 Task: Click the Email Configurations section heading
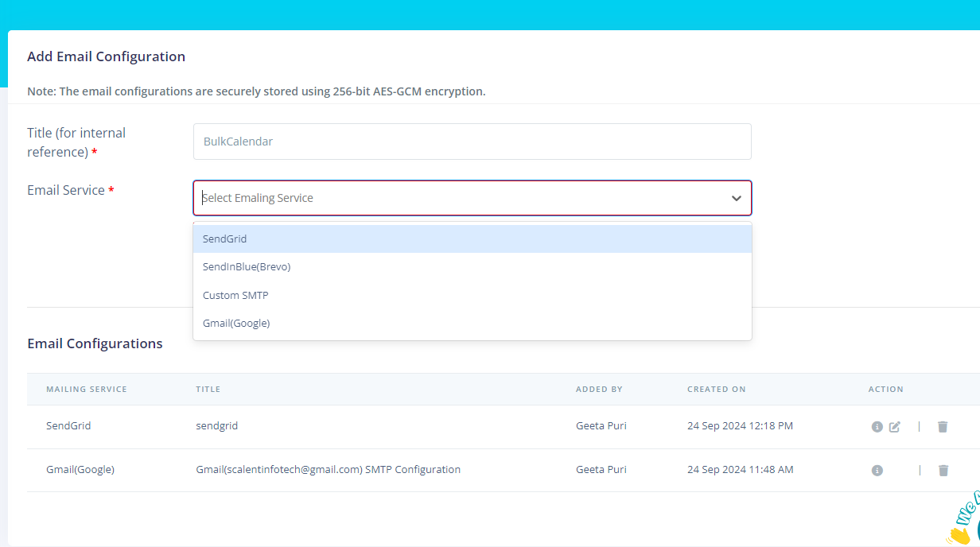point(95,343)
